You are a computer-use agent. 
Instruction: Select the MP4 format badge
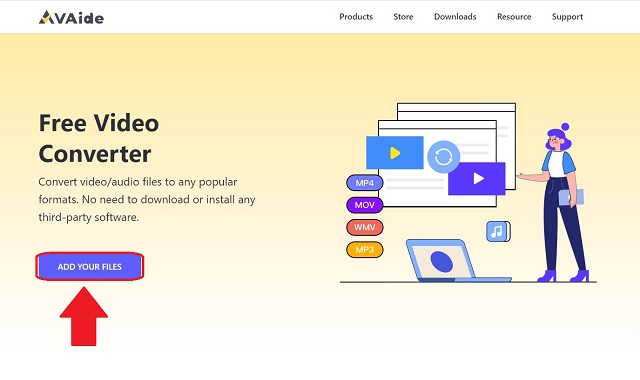[x=364, y=183]
